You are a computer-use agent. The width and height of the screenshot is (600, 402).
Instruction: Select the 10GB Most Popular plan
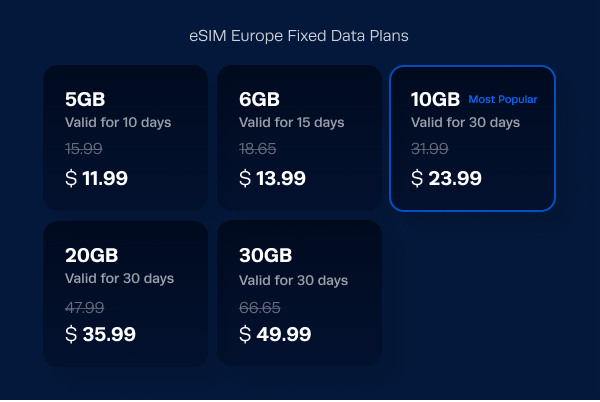(x=473, y=138)
